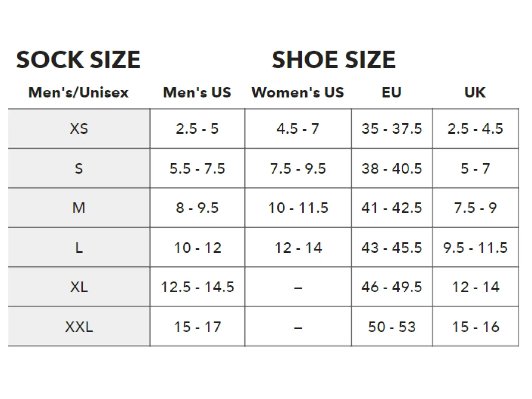Click the UK 15 - 16 cell

tap(475, 327)
